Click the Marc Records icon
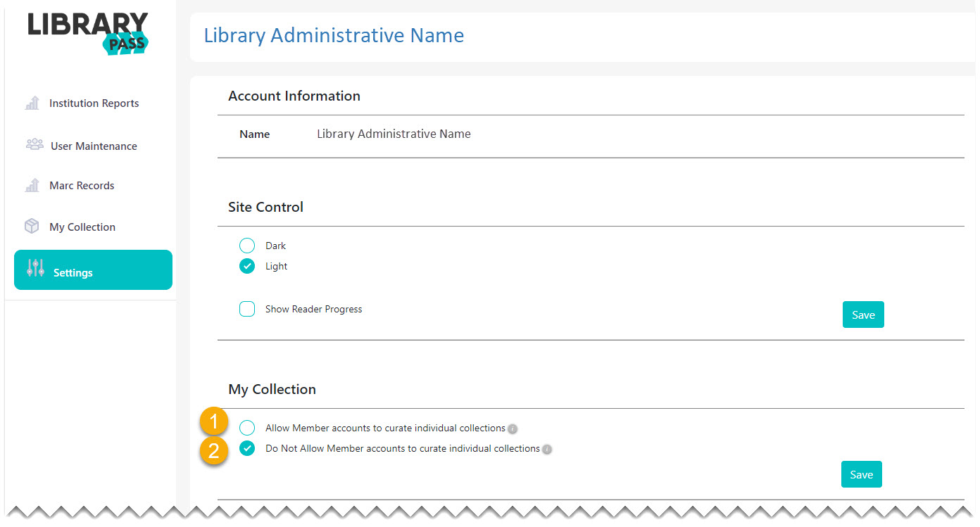Image resolution: width=980 pixels, height=527 pixels. click(32, 184)
